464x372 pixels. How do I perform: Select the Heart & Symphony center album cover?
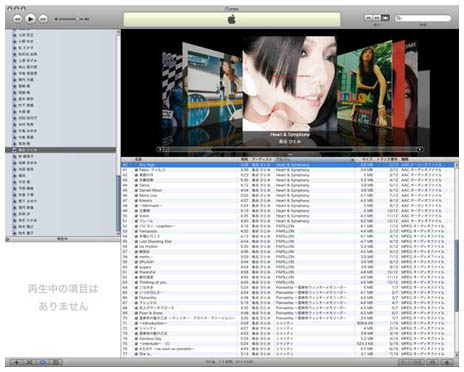click(x=289, y=83)
